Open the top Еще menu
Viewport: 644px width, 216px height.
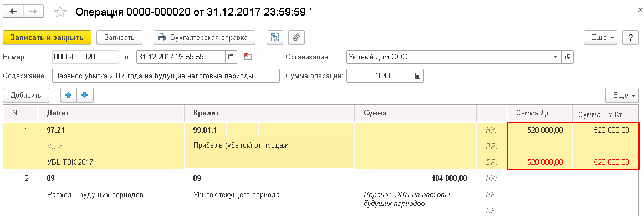coord(601,37)
